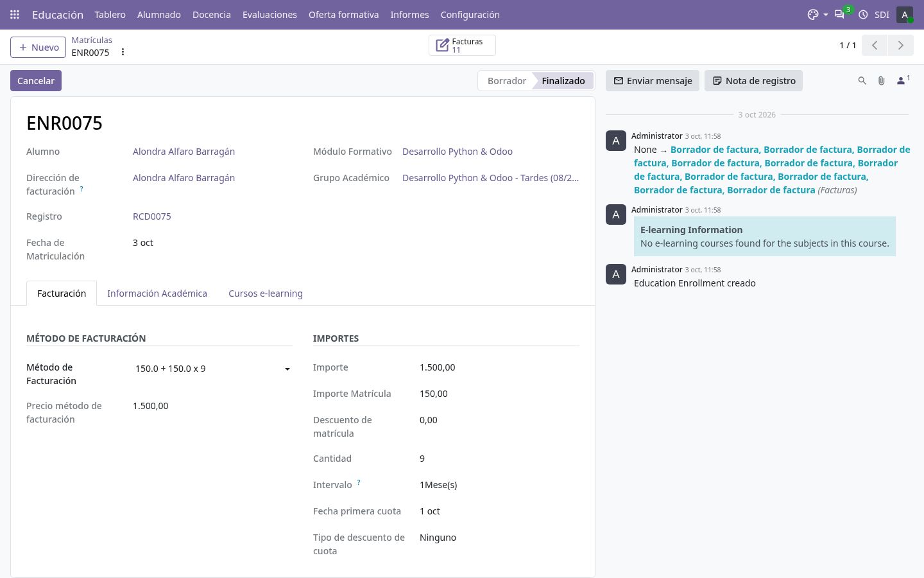Open Módulo Formativo Desarrollo Python & Odoo
The height and width of the screenshot is (578, 924).
[458, 152]
